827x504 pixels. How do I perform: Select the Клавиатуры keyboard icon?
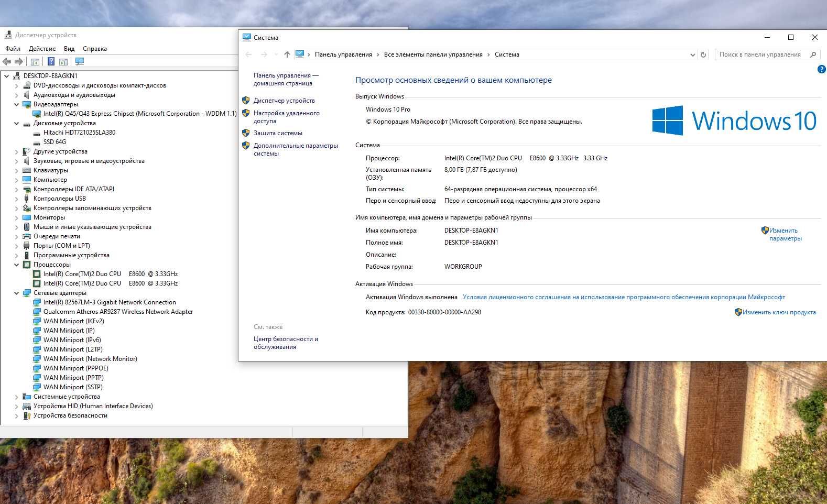tap(27, 170)
